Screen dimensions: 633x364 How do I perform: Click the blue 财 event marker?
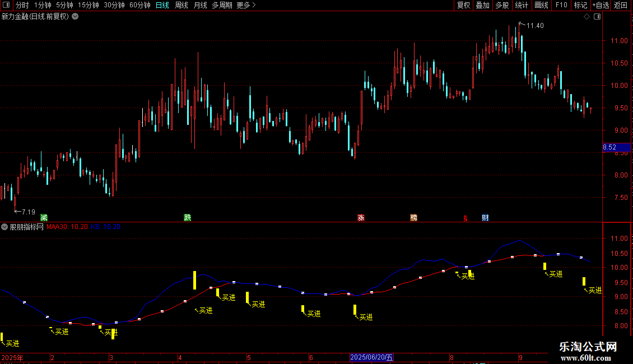(485, 217)
